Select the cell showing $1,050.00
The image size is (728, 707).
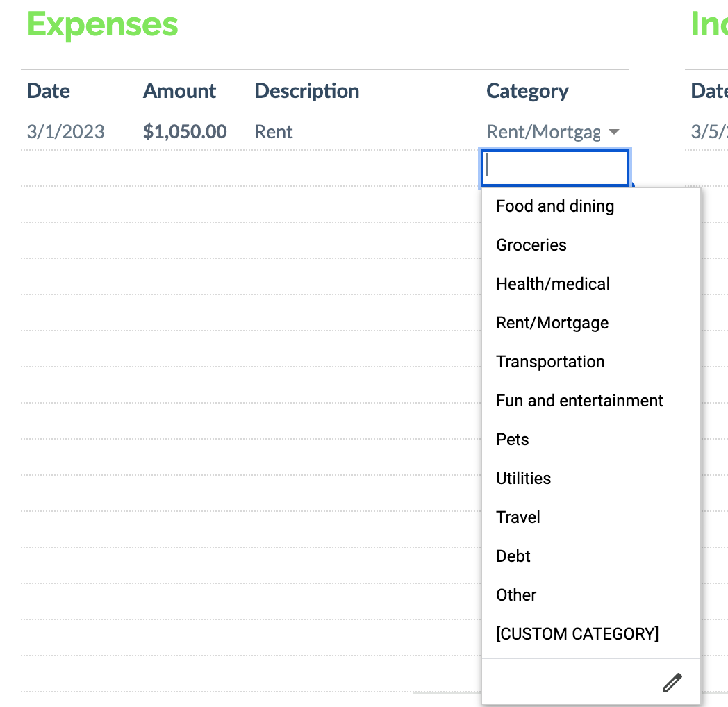[185, 131]
